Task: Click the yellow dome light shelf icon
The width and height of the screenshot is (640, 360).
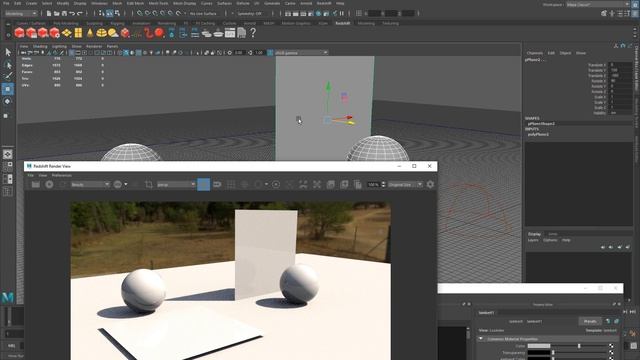Action: coord(102,33)
